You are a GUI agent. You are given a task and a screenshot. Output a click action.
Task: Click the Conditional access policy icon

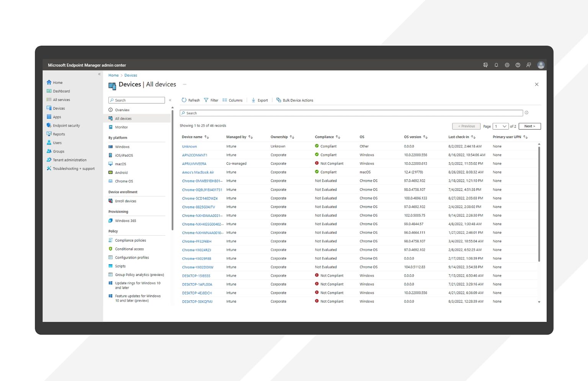click(x=111, y=249)
